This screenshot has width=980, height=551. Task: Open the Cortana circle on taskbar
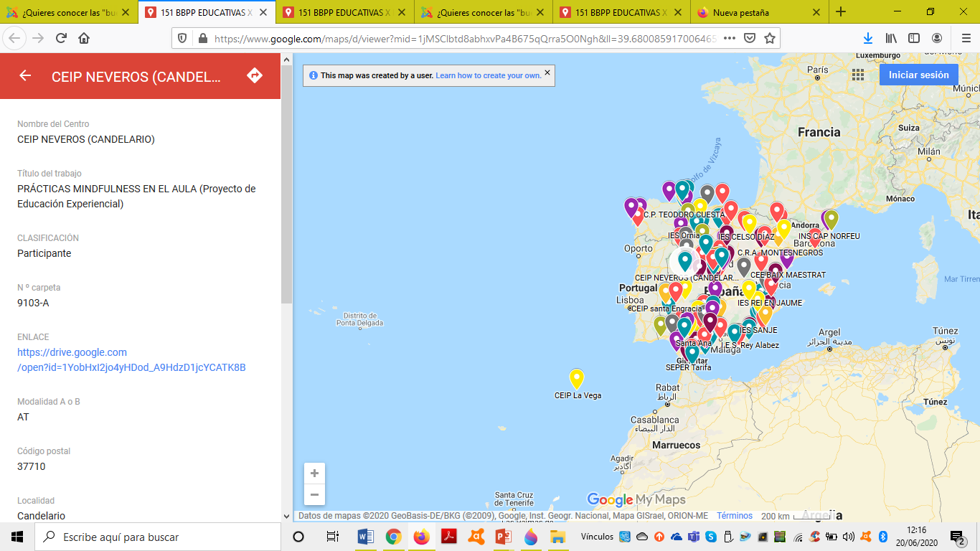[x=299, y=537]
